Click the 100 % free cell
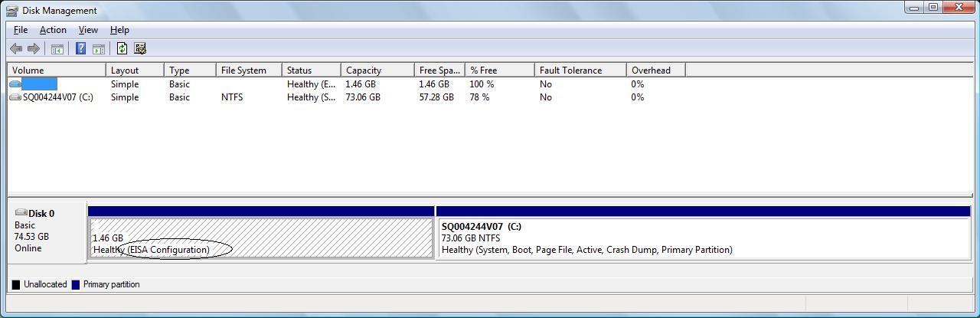The width and height of the screenshot is (980, 318). 482,84
